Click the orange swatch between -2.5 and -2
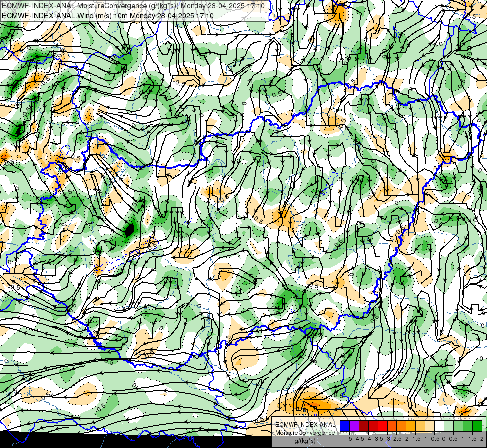487x448 pixels. pyautogui.click(x=401, y=426)
